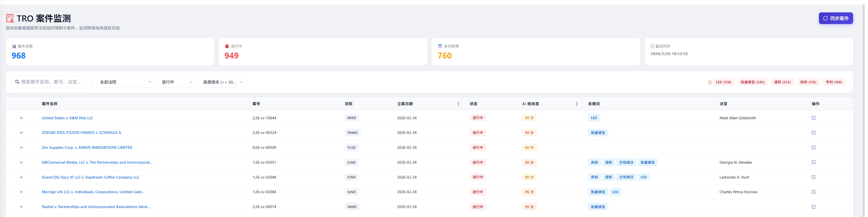The height and width of the screenshot is (217, 868).
Task: Expand the United States v. K&M Pets row
Action: [21, 118]
